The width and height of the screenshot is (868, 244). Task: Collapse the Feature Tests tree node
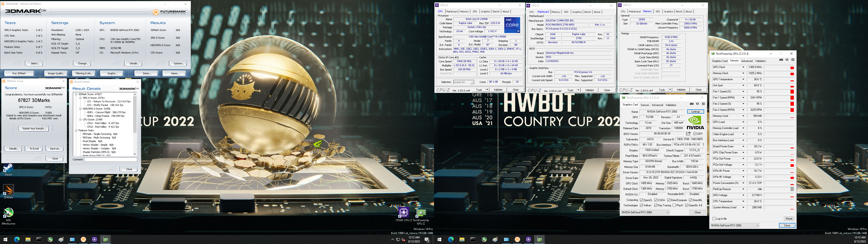click(76, 130)
